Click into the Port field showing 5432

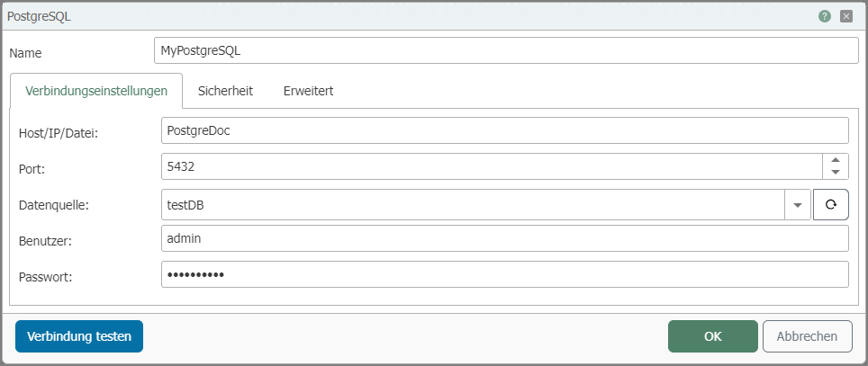click(491, 166)
